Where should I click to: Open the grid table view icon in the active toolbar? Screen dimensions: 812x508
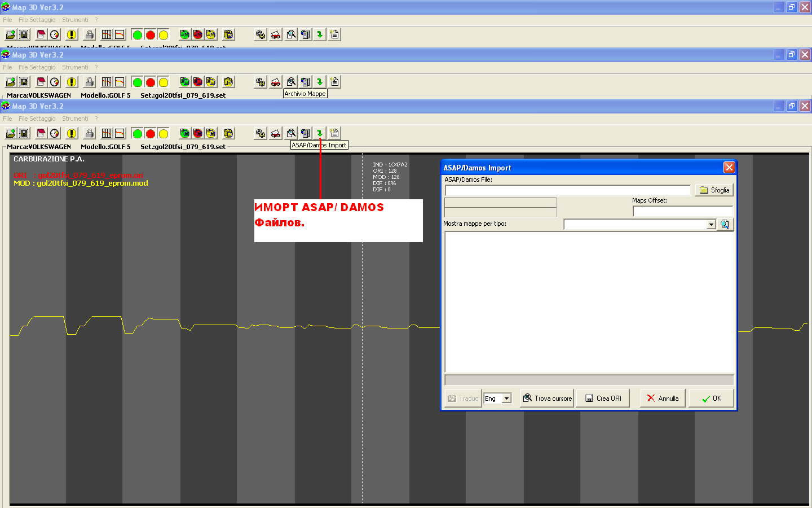(107, 133)
